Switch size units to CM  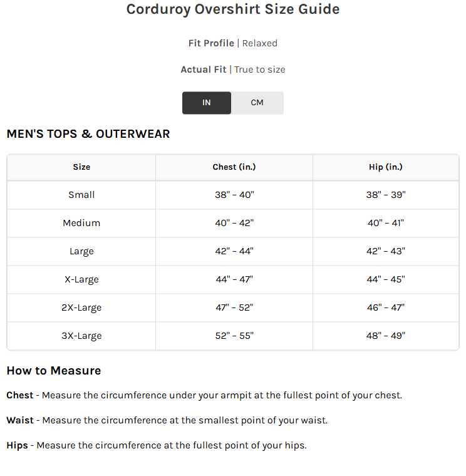tap(257, 103)
